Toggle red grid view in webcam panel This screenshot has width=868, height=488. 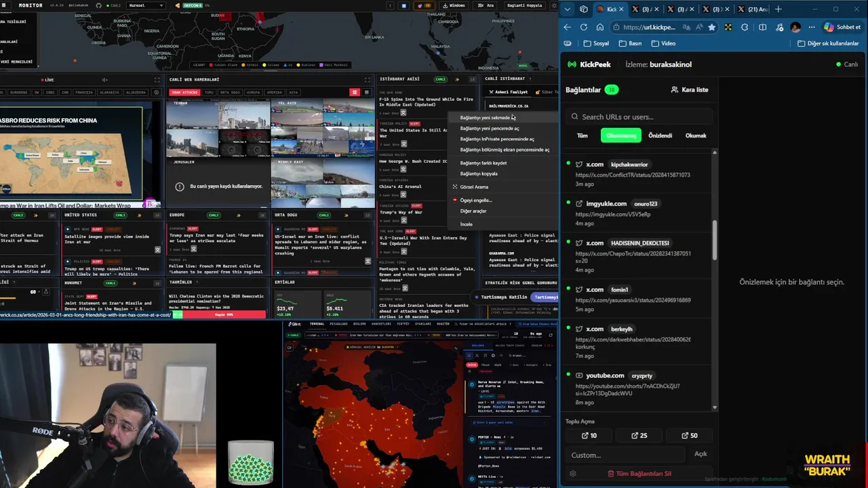[354, 92]
